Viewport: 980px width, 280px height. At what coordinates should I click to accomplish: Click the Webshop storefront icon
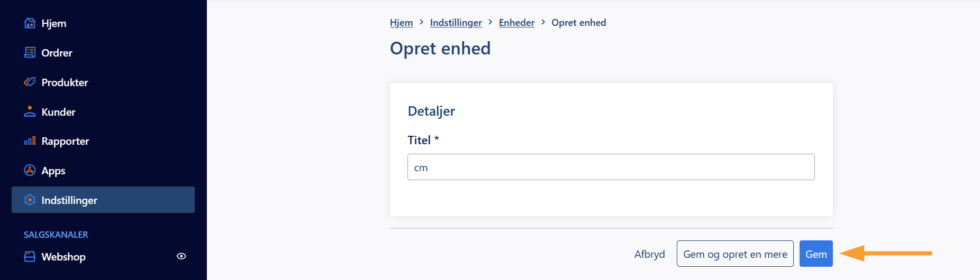click(x=30, y=257)
